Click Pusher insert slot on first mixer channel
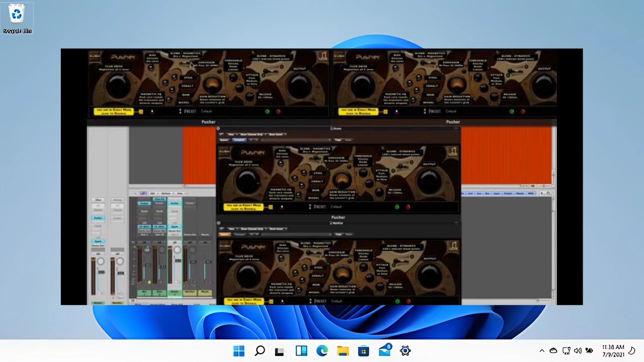The width and height of the screenshot is (644, 362). pos(144,203)
